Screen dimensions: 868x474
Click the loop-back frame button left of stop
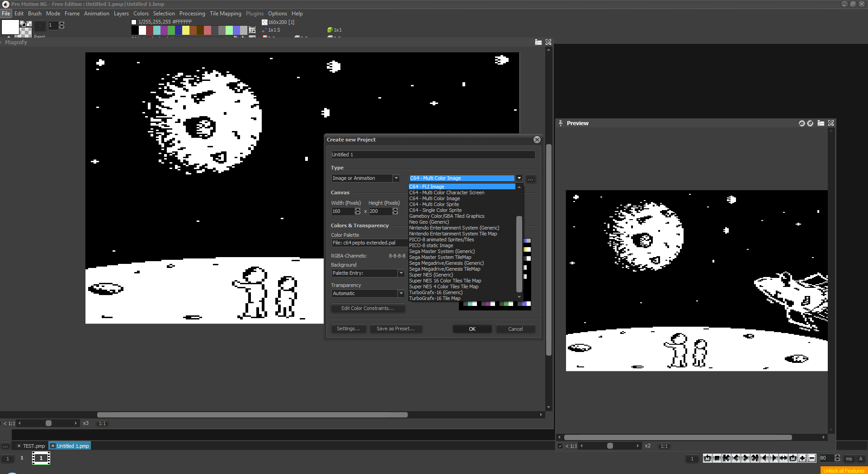(708, 458)
